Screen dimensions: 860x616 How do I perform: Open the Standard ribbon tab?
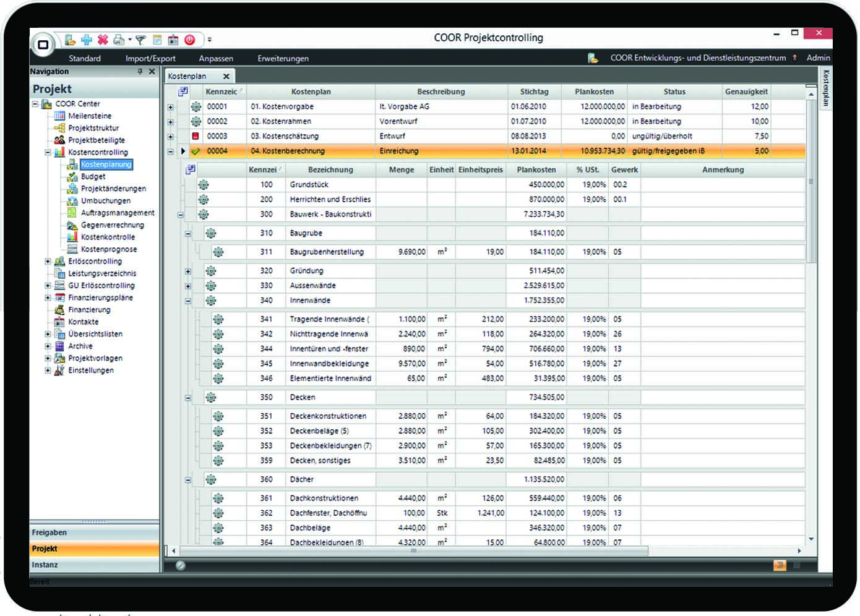(x=85, y=58)
